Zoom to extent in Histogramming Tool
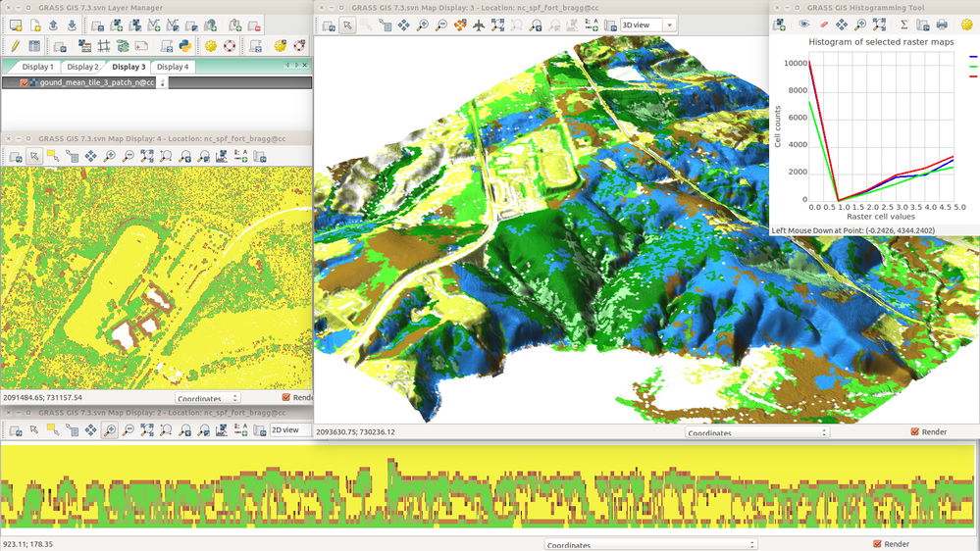The image size is (980, 551). (879, 25)
